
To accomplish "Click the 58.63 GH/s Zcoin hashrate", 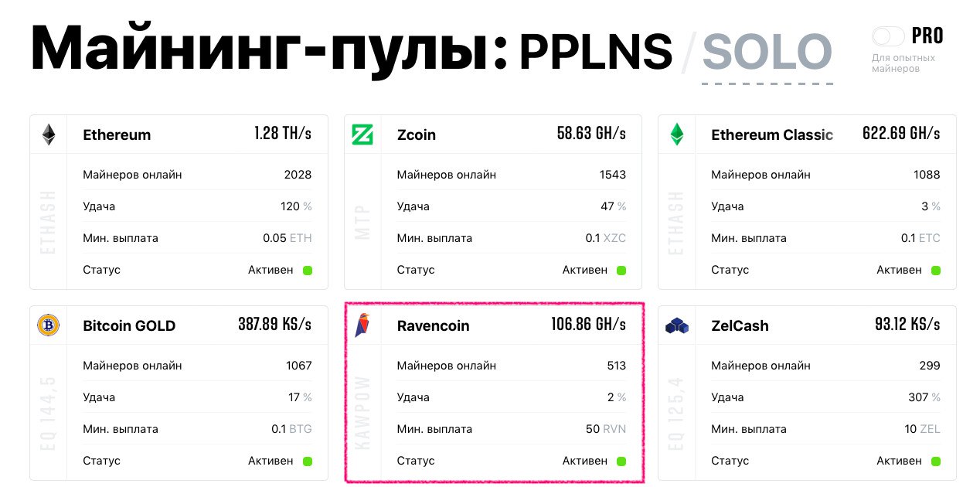I will click(x=591, y=133).
